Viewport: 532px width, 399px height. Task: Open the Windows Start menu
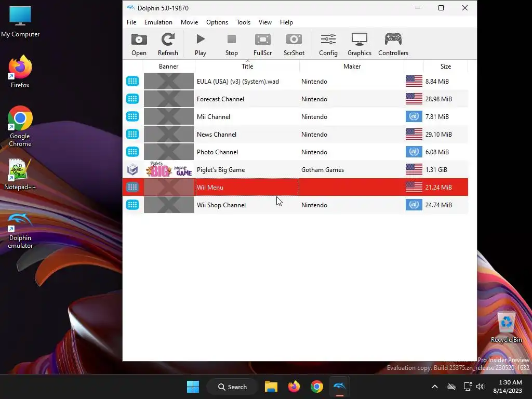pos(193,387)
